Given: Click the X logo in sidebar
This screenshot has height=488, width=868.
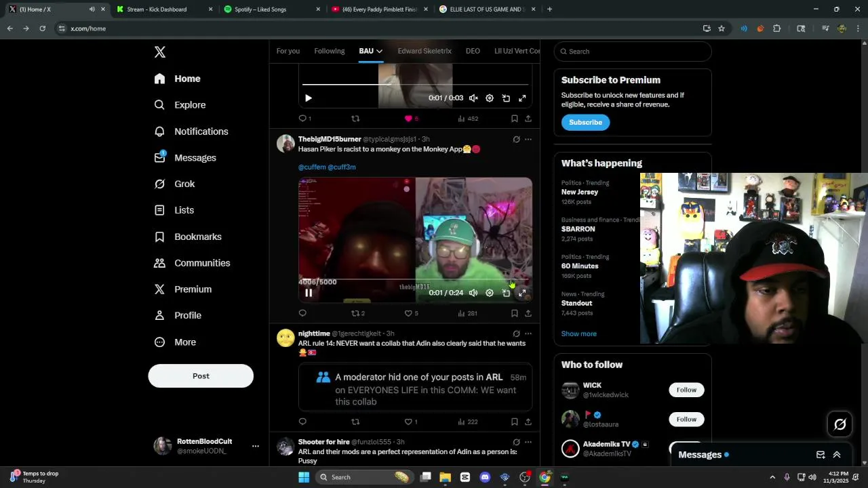Looking at the screenshot, I should pyautogui.click(x=159, y=52).
